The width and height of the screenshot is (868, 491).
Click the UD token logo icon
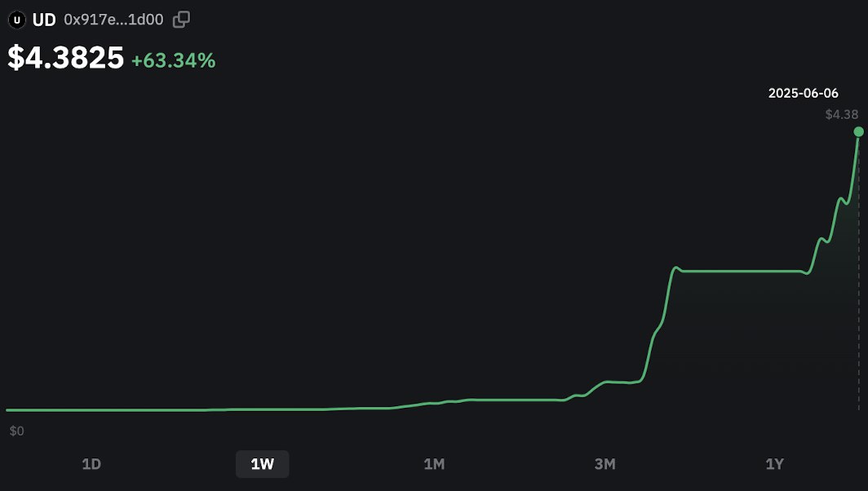point(16,20)
